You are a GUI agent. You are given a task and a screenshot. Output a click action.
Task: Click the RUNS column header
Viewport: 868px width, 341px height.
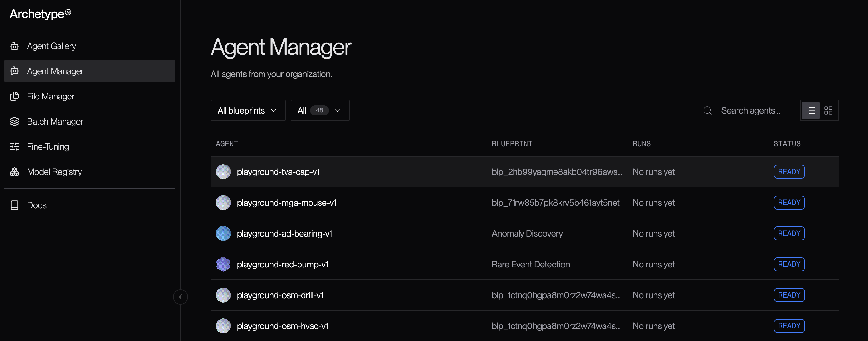point(642,143)
